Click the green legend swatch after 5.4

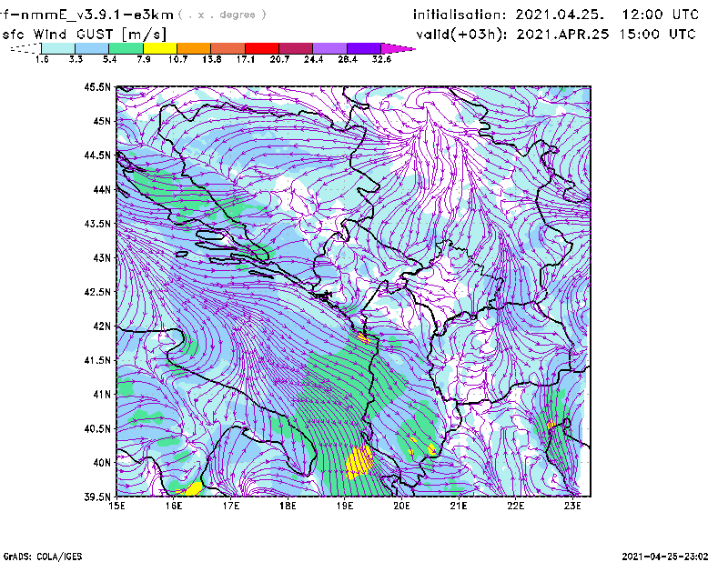coord(126,48)
